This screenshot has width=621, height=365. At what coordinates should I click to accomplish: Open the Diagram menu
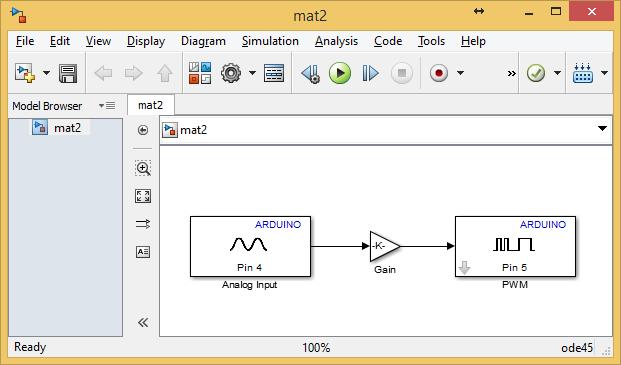pos(203,41)
